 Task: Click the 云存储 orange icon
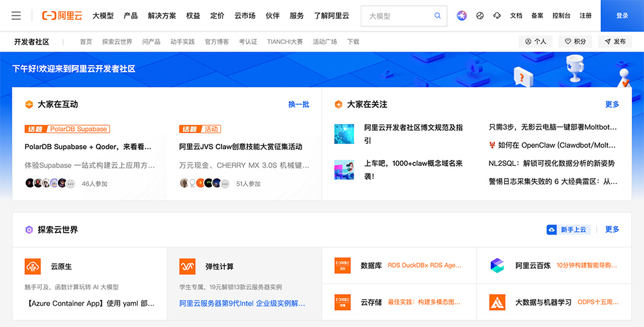pyautogui.click(x=343, y=302)
